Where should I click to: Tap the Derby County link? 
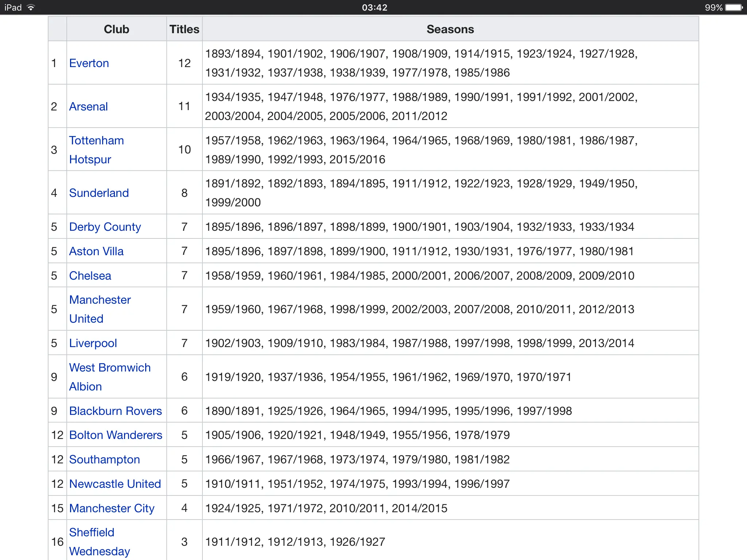[x=105, y=227]
